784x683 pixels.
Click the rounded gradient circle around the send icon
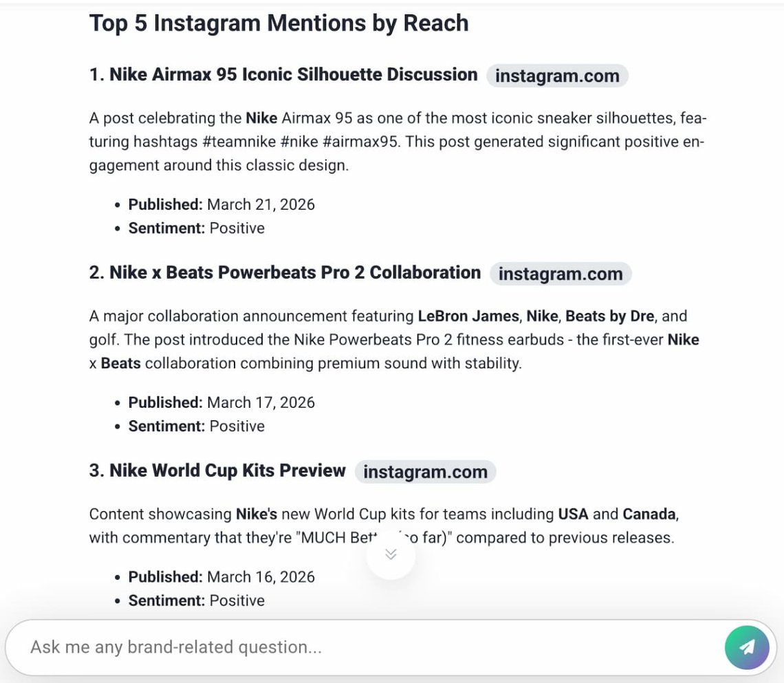[x=745, y=647]
